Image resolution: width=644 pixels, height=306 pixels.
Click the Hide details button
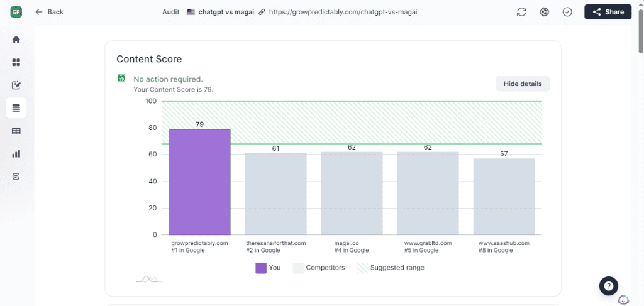click(x=523, y=84)
